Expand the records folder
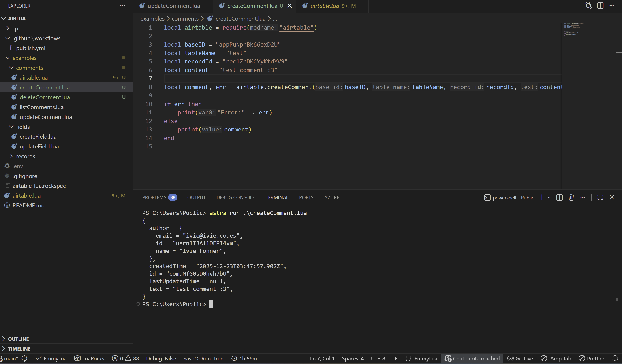Screen dimensions: 622x364 point(26,156)
